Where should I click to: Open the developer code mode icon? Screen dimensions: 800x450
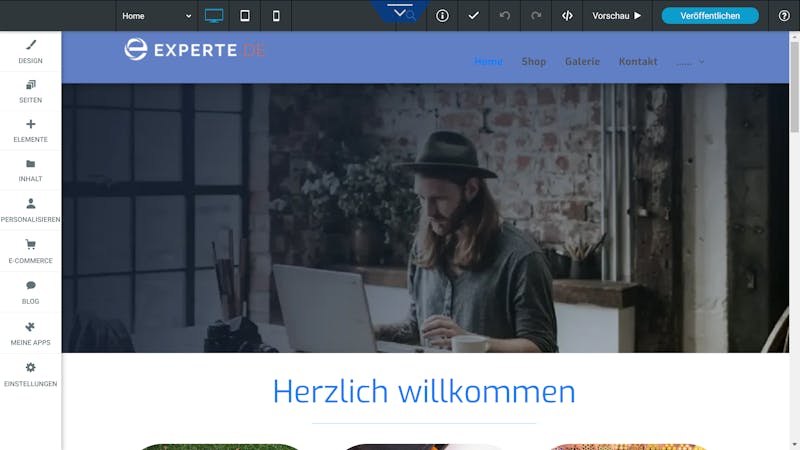click(x=567, y=16)
